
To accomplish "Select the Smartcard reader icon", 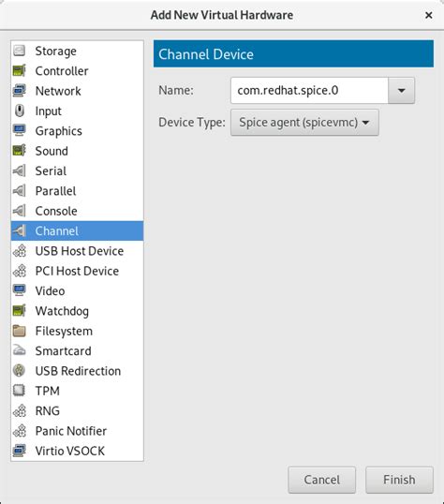I will [x=20, y=350].
